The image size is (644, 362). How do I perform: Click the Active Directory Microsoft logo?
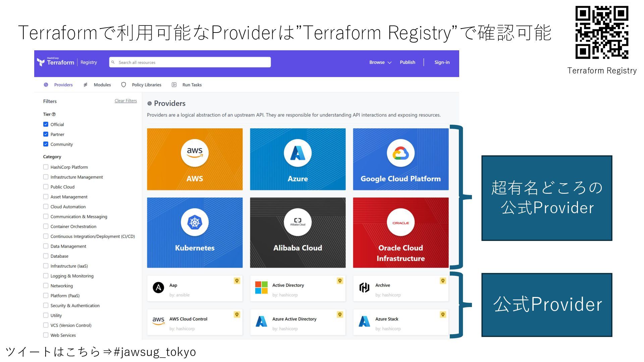261,288
